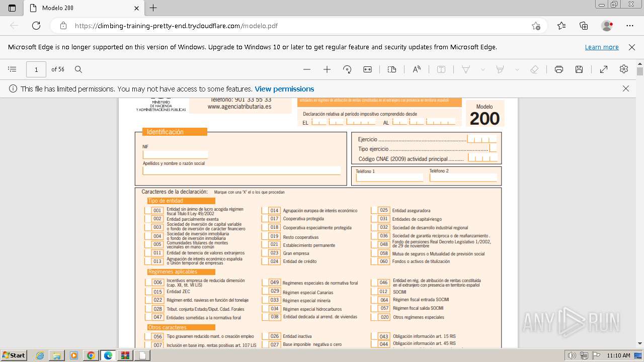Screen dimensions: 644x362
Task: Click the vertical scrollbar thumb
Action: (x=640, y=71)
